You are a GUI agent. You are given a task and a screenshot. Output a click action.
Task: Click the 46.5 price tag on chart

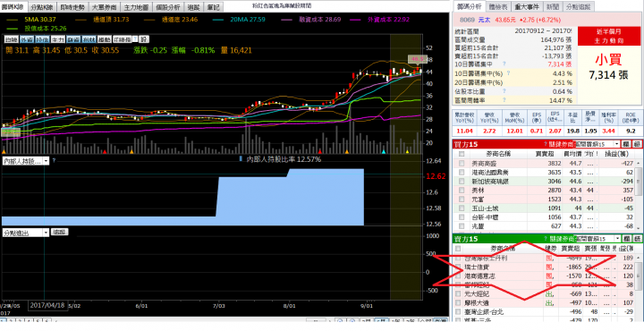418,59
